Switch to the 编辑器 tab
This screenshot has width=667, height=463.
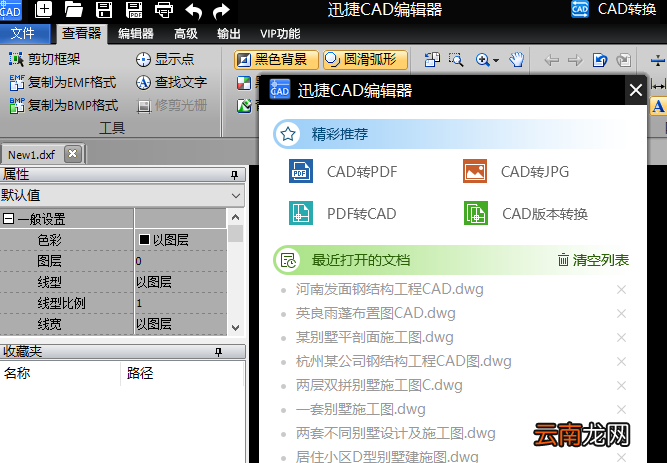(136, 34)
